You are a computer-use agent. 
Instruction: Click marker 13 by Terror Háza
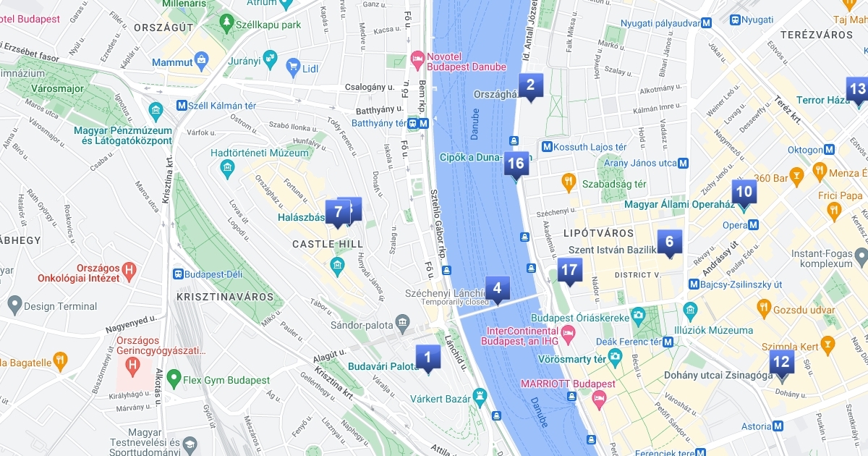click(857, 90)
